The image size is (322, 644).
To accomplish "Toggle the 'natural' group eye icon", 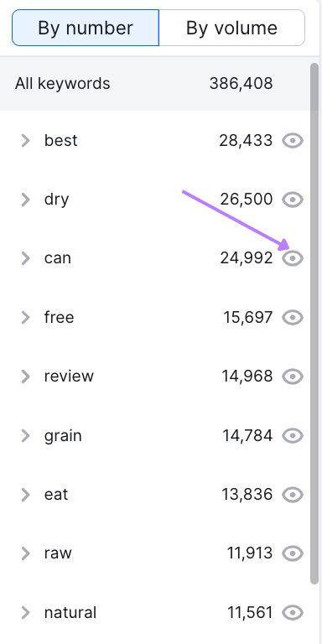I will click(293, 613).
